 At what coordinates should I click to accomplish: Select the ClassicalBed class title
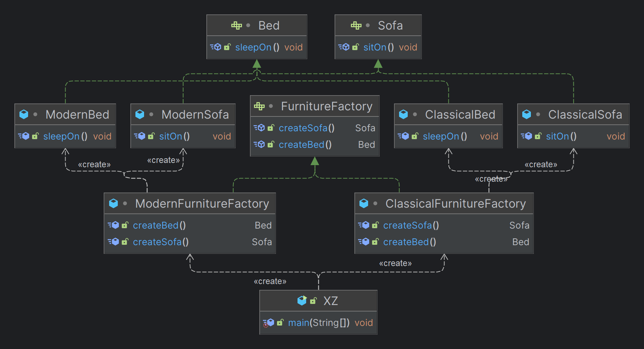(460, 115)
